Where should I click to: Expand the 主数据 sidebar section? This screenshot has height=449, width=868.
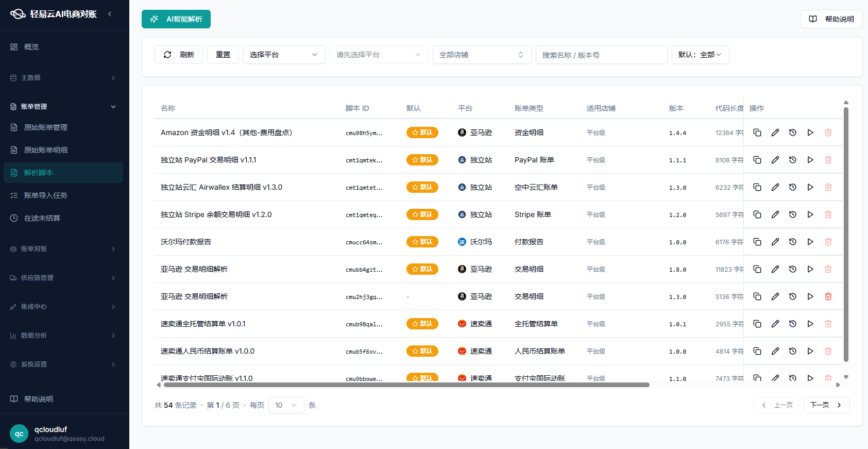pyautogui.click(x=64, y=78)
